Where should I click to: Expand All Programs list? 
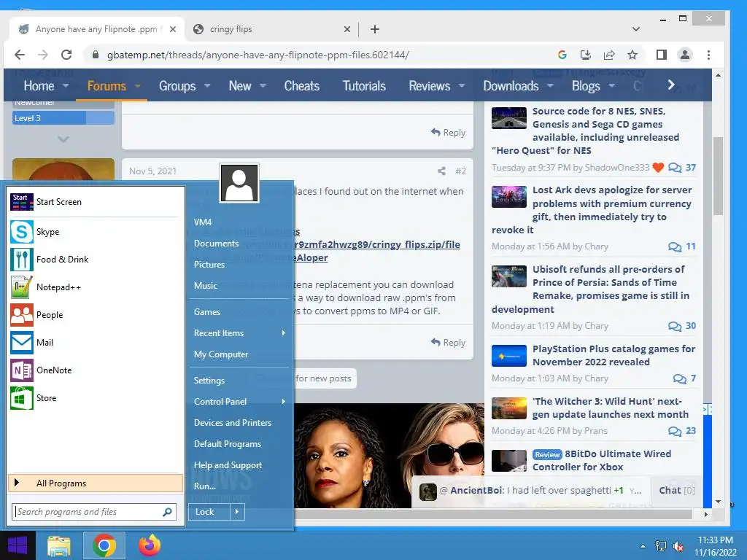pos(96,483)
